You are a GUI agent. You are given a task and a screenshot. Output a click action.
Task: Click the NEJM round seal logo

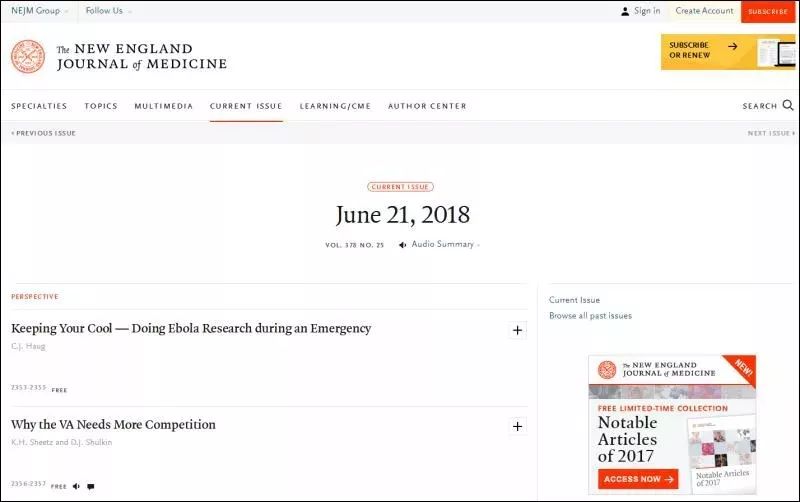coord(28,57)
